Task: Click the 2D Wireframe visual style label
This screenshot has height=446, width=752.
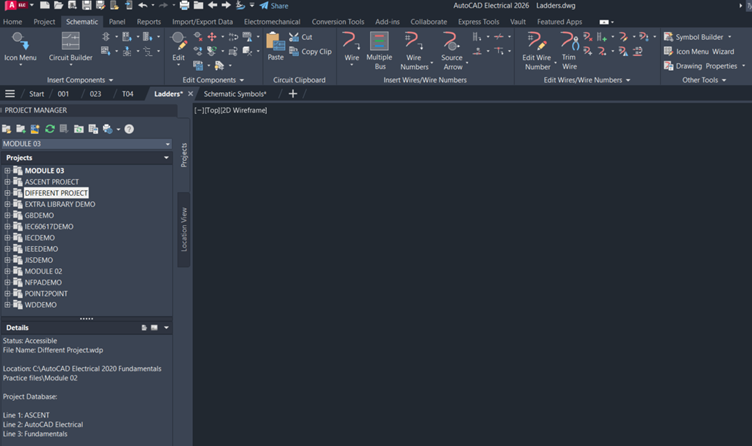Action: 244,110
